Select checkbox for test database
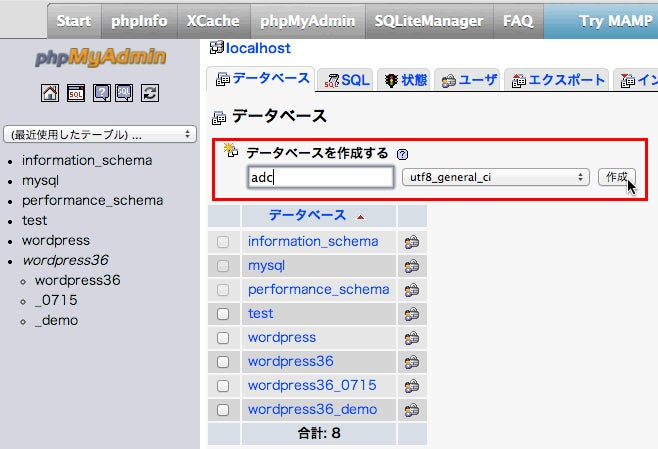The image size is (658, 449). 223,313
